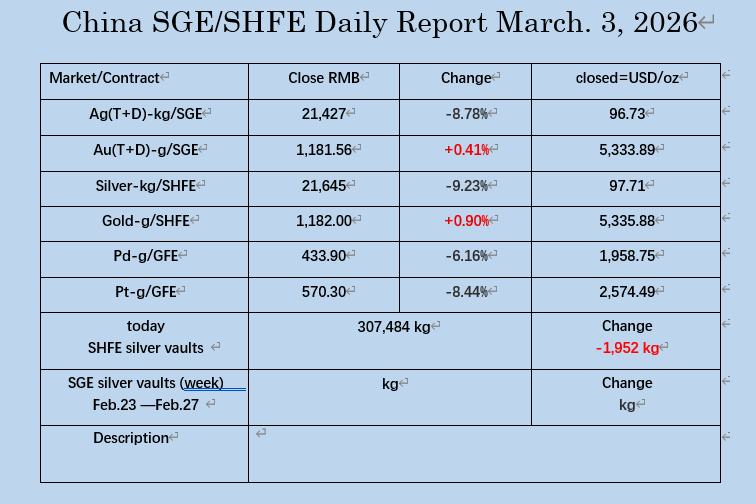Click the Close RMB column header
Viewport: 756px width, 504px height.
point(323,77)
